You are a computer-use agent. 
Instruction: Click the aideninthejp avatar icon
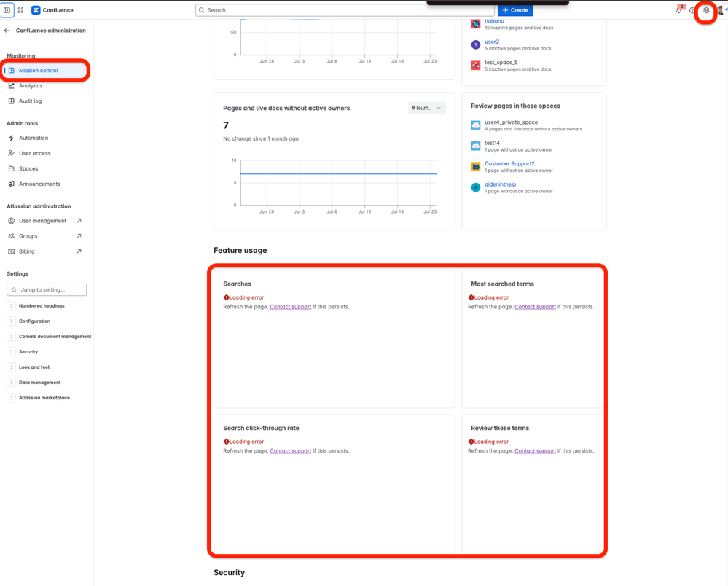[476, 187]
